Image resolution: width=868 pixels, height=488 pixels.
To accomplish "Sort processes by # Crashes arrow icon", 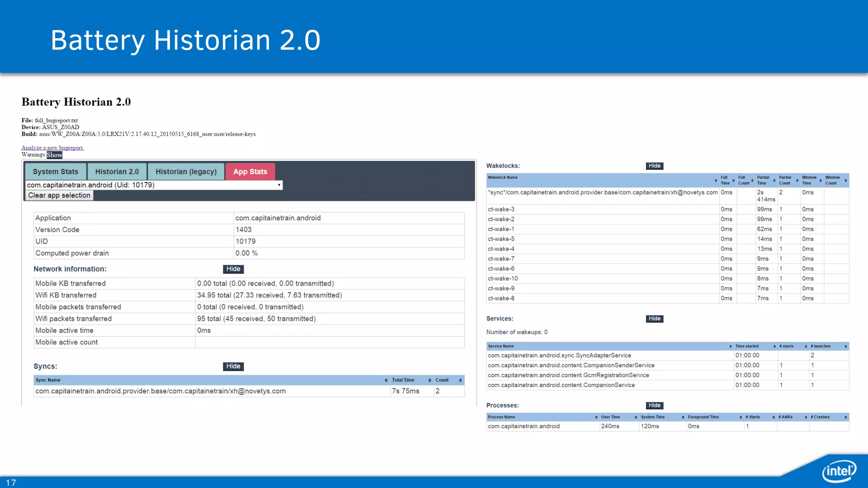I will (x=846, y=417).
